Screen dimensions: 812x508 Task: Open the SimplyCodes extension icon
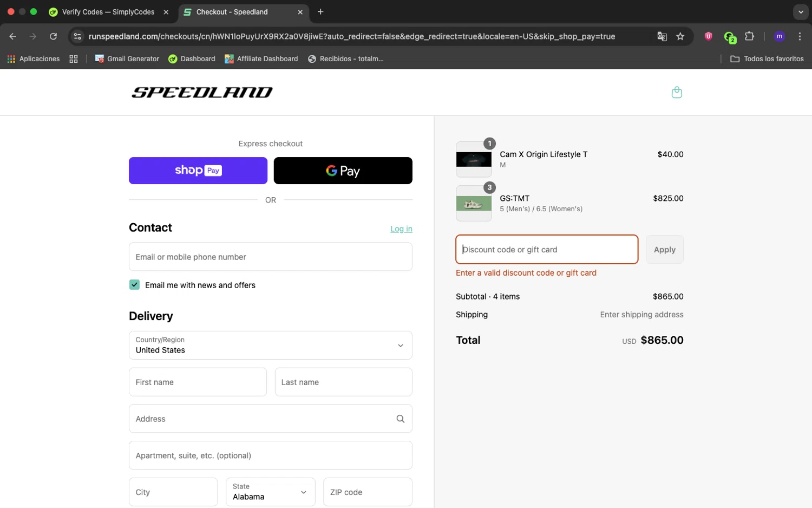point(729,37)
